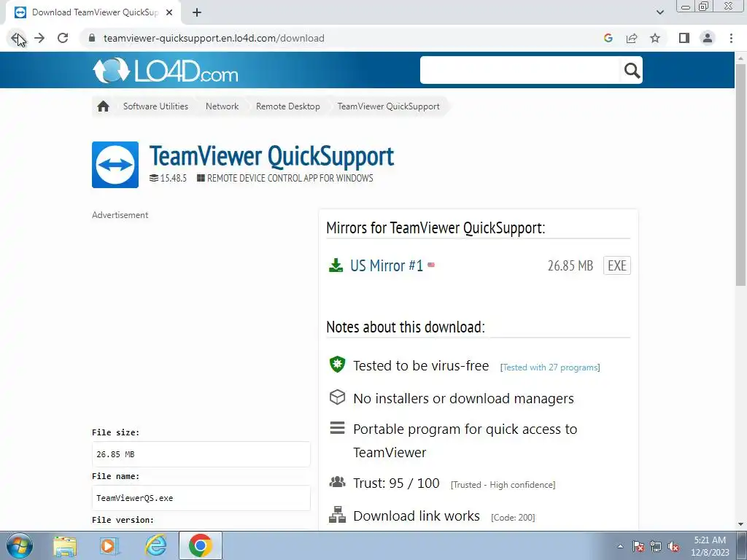Open the Software Utilities breadcrumb
747x560 pixels.
coord(156,106)
